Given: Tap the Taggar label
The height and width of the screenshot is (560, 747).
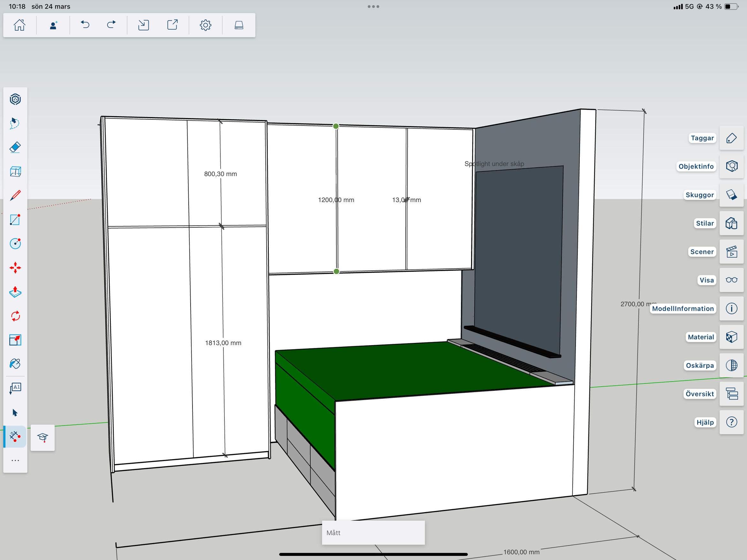Looking at the screenshot, I should (702, 138).
